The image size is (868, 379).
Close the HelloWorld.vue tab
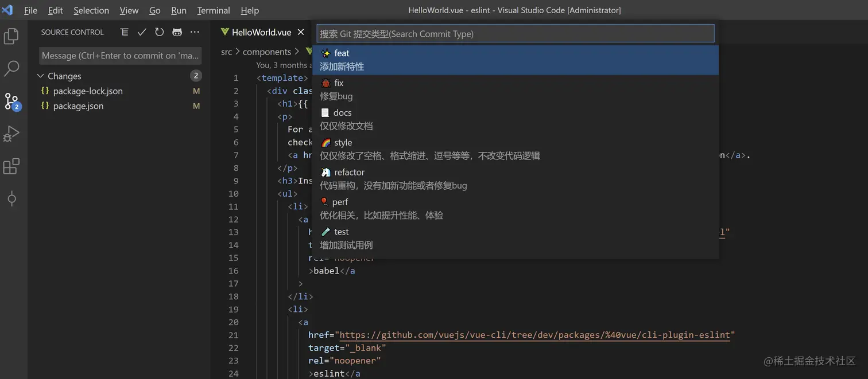[301, 32]
